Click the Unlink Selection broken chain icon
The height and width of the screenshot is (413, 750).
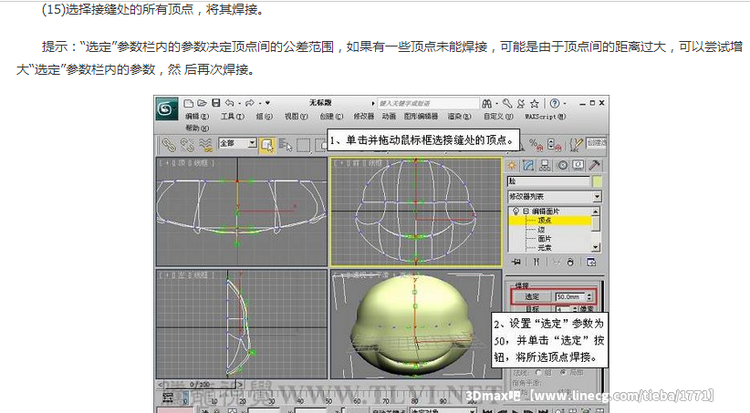click(x=187, y=145)
